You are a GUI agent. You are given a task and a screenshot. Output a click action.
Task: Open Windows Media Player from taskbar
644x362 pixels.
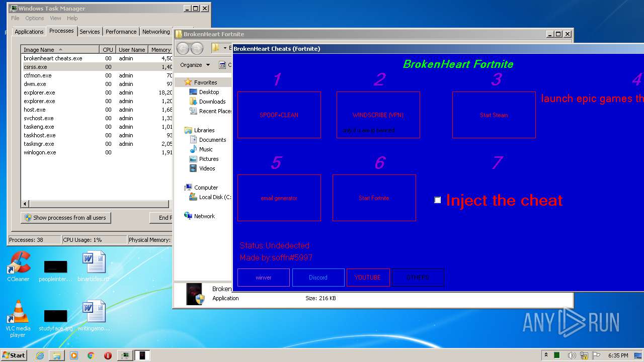tap(74, 355)
